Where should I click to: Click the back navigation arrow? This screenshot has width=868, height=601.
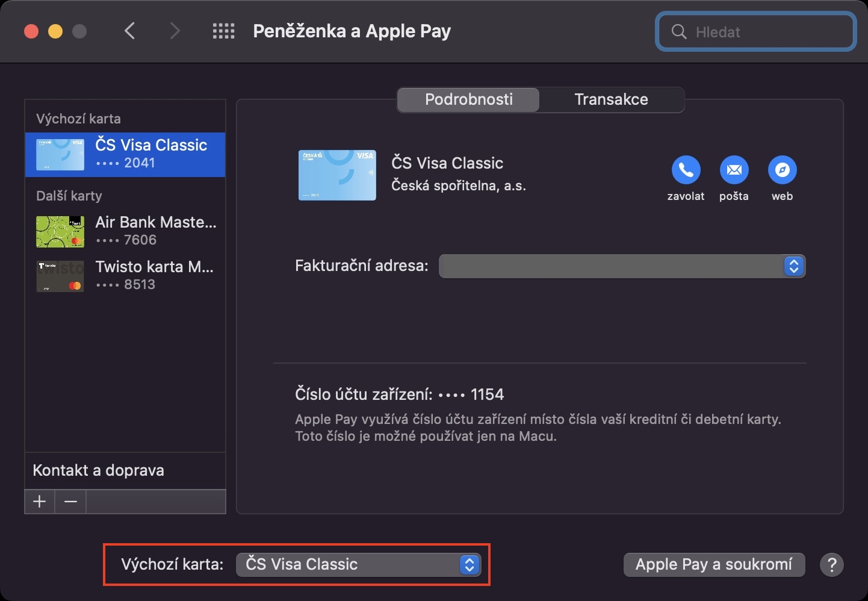click(129, 31)
